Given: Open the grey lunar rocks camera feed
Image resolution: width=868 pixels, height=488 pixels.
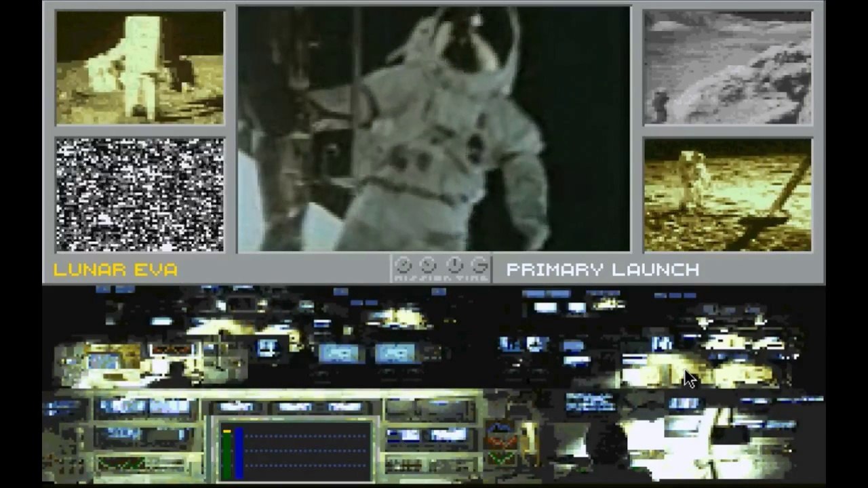Looking at the screenshot, I should pos(728,68).
